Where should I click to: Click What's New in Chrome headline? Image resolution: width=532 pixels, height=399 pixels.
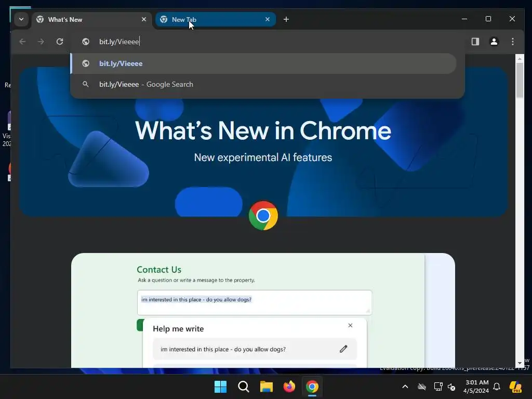[263, 131]
